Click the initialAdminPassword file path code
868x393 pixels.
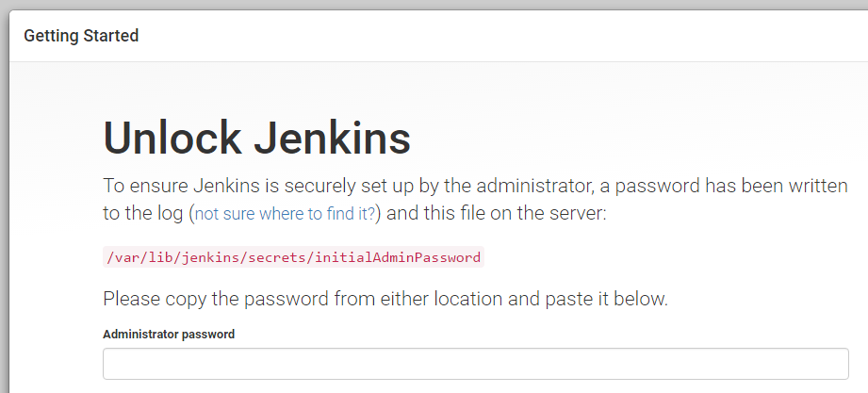click(293, 256)
